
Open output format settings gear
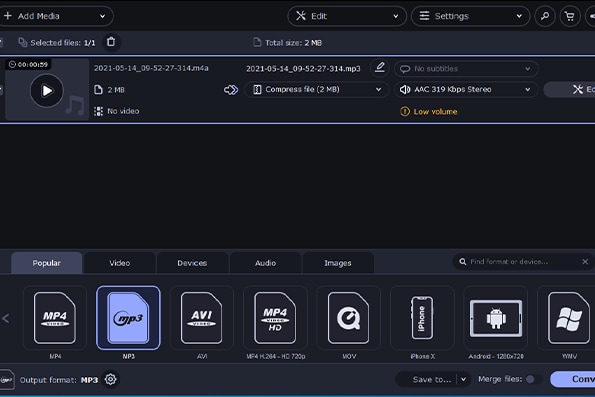[x=110, y=379]
